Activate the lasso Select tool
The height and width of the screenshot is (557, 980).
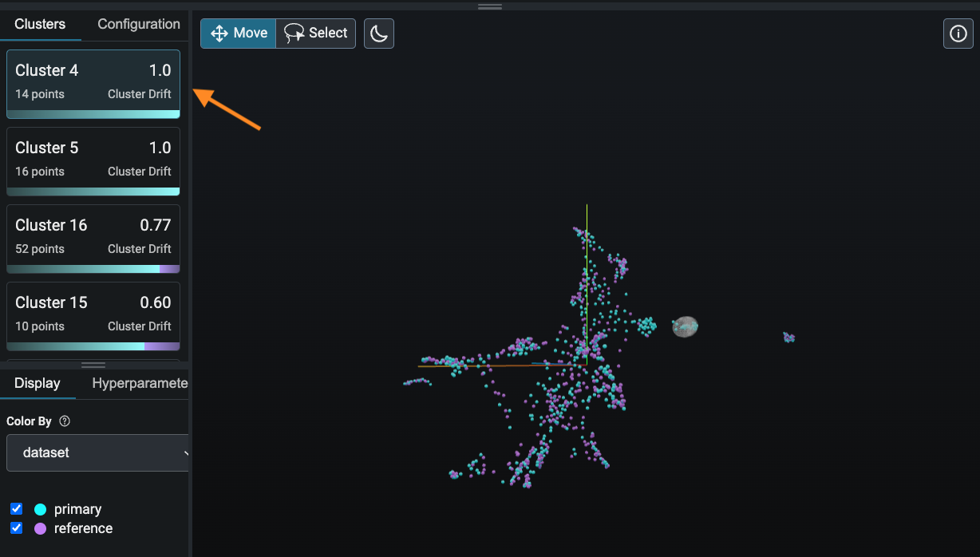316,34
